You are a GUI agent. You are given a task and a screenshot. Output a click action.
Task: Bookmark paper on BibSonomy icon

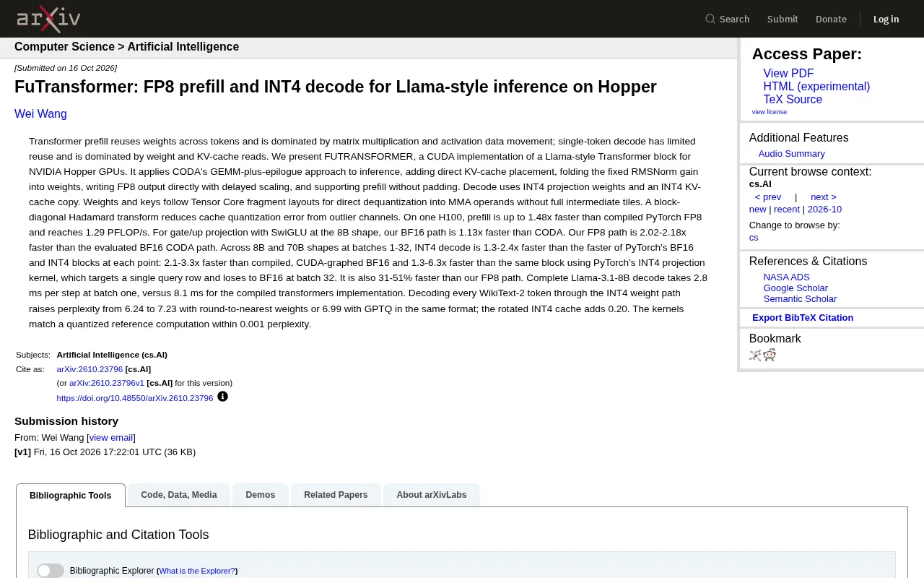coord(755,355)
